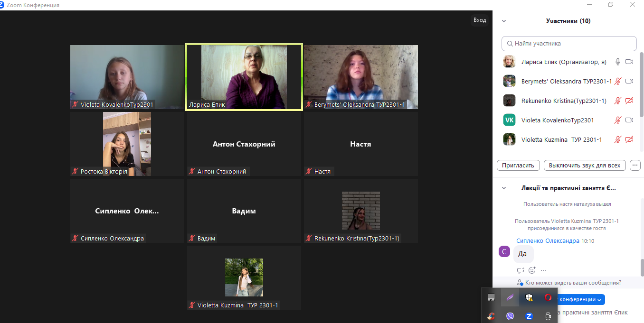Viewport: 644px width, 323px height.
Task: Open the blue Zoom tray icon
Action: coord(529,316)
